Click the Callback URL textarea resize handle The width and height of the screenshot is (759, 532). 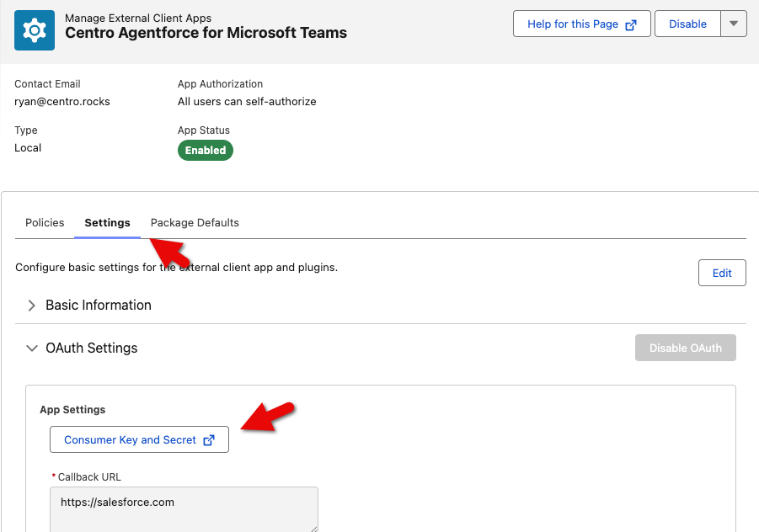tap(313, 528)
